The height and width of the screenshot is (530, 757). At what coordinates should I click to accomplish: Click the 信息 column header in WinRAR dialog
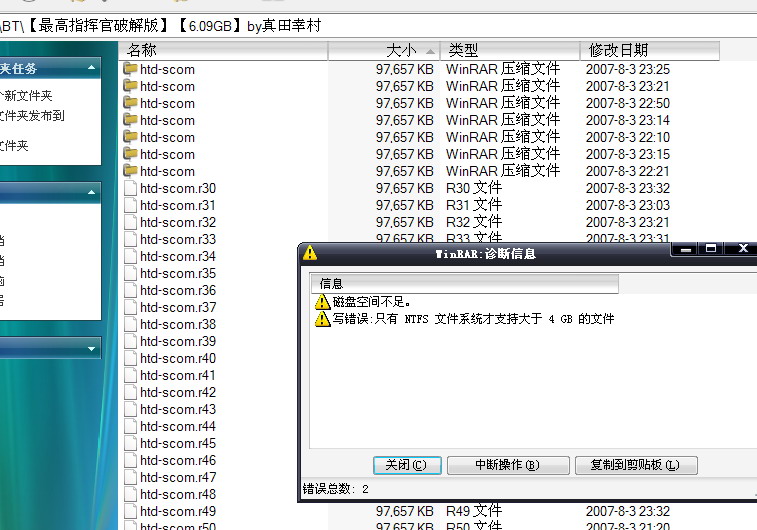click(464, 283)
